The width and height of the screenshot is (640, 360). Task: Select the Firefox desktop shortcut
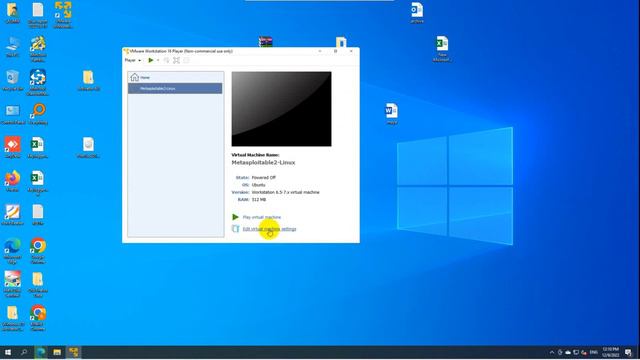(13, 181)
